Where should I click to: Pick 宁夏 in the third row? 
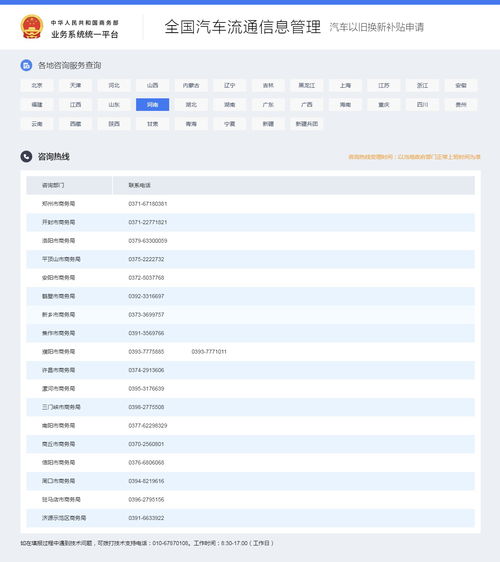click(229, 124)
